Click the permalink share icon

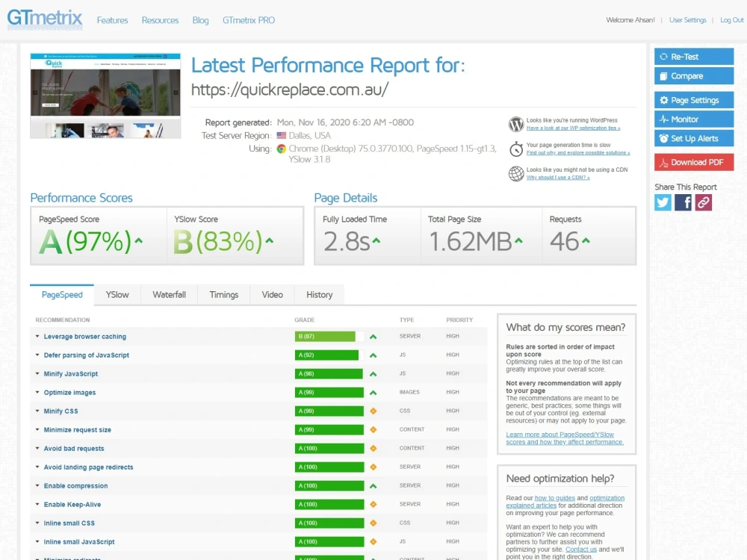tap(702, 202)
